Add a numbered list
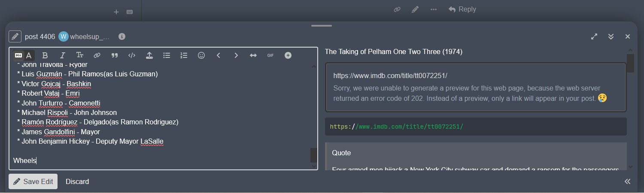The height and width of the screenshot is (193, 644). (184, 55)
